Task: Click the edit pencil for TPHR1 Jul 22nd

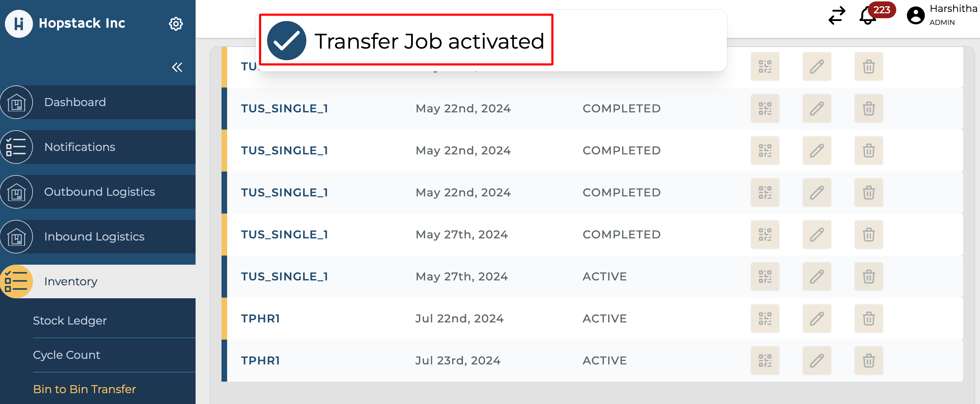Action: [817, 319]
